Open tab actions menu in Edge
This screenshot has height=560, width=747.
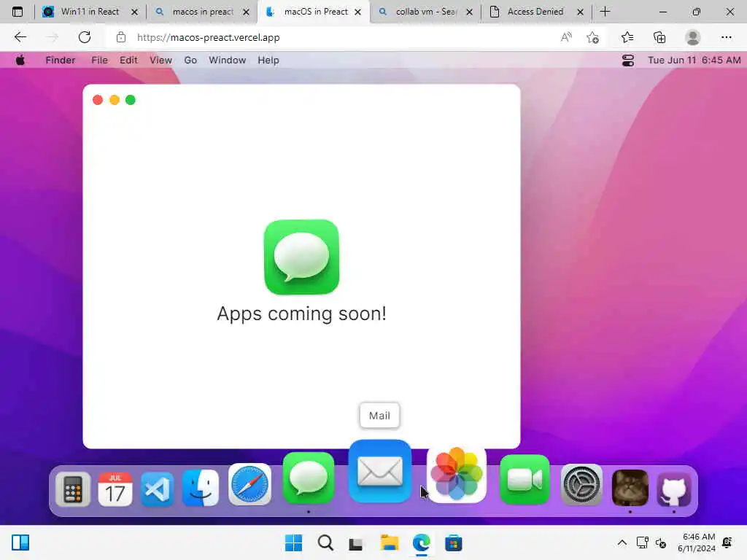[x=18, y=12]
